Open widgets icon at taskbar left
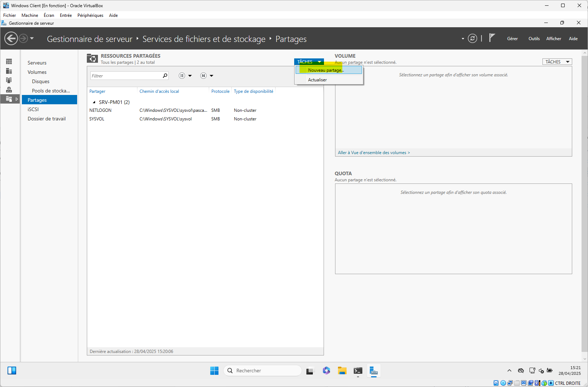 tap(12, 371)
